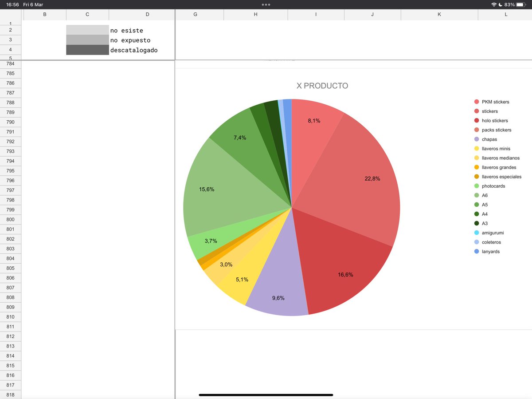Screen dimensions: 532x399
Task: Tap the battery indicator icon
Action: (521, 4)
